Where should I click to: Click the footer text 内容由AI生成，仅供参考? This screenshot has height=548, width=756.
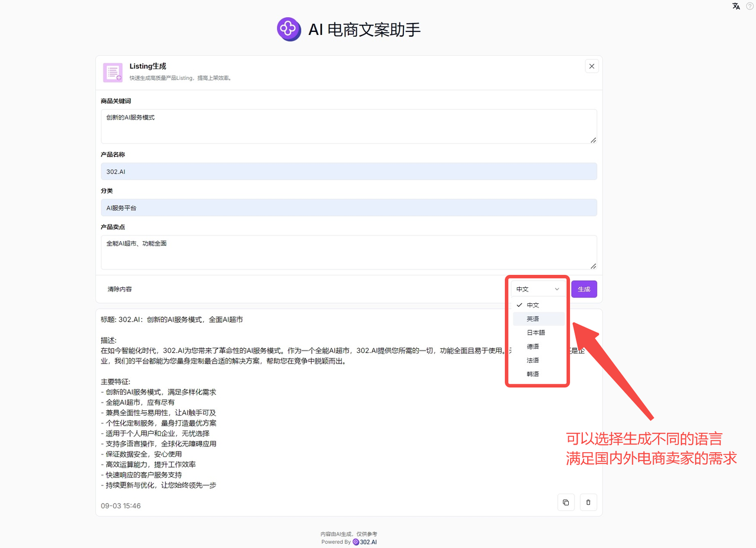click(348, 534)
